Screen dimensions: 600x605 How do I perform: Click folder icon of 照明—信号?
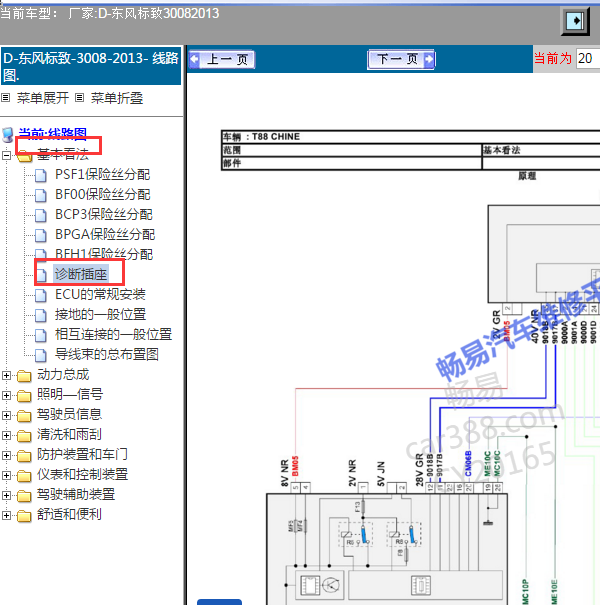tap(24, 396)
